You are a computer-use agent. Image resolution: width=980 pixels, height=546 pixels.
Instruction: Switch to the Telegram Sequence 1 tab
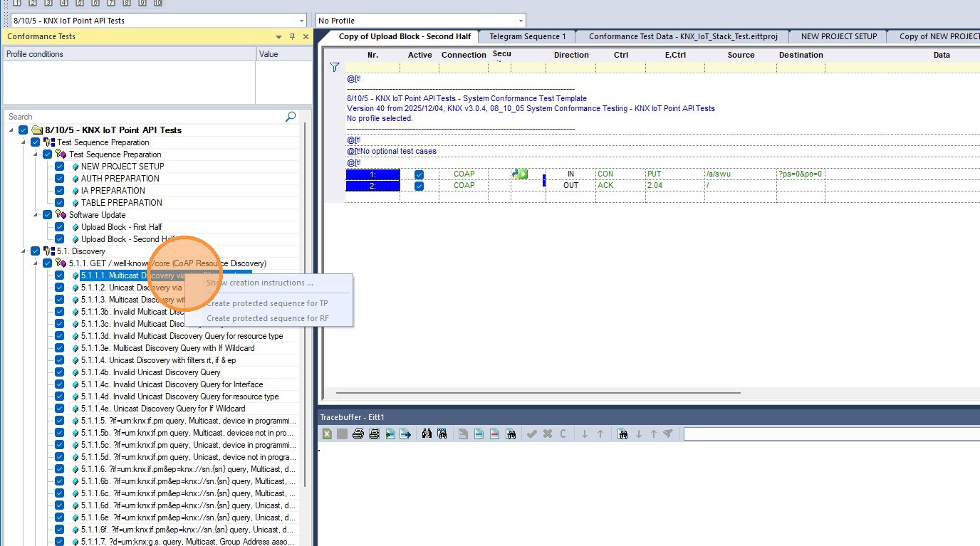pyautogui.click(x=528, y=36)
